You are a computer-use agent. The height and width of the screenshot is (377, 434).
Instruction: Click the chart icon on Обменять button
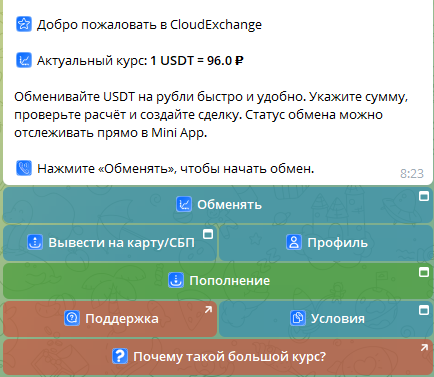point(184,204)
